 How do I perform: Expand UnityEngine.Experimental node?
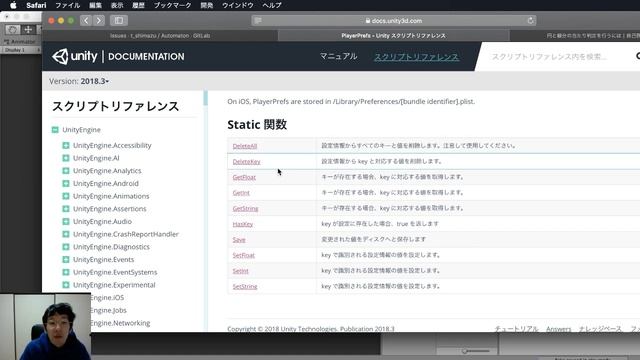click(x=66, y=284)
